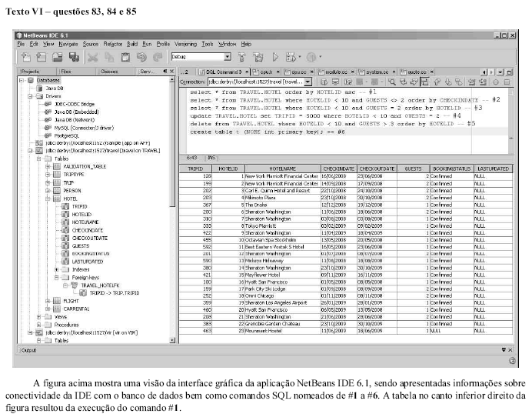The image size is (532, 414).
Task: Expand the Indexes folder node
Action: [x=57, y=269]
